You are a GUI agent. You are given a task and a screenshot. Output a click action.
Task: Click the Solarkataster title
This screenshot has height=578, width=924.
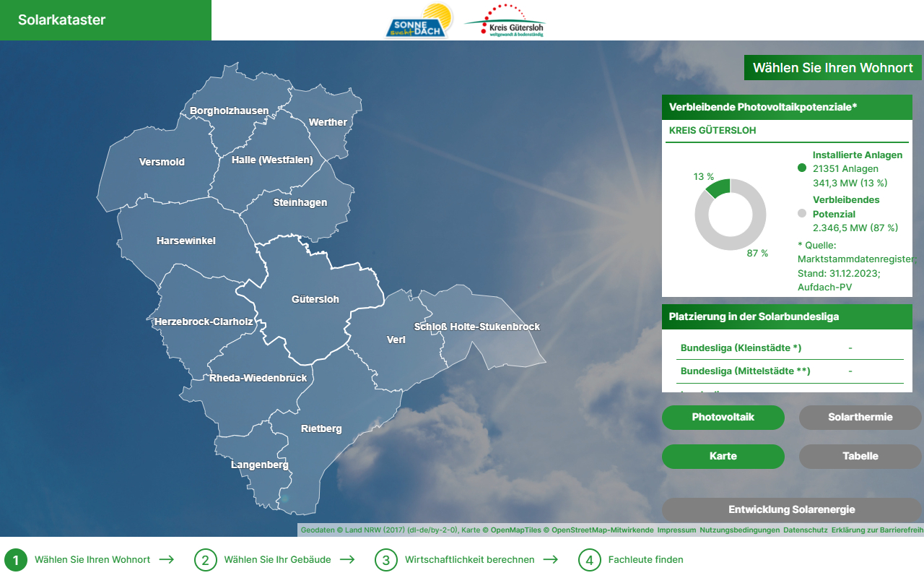tap(62, 20)
